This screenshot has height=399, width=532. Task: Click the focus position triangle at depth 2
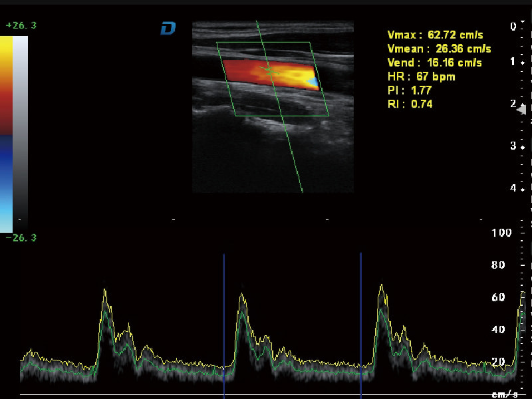point(521,109)
